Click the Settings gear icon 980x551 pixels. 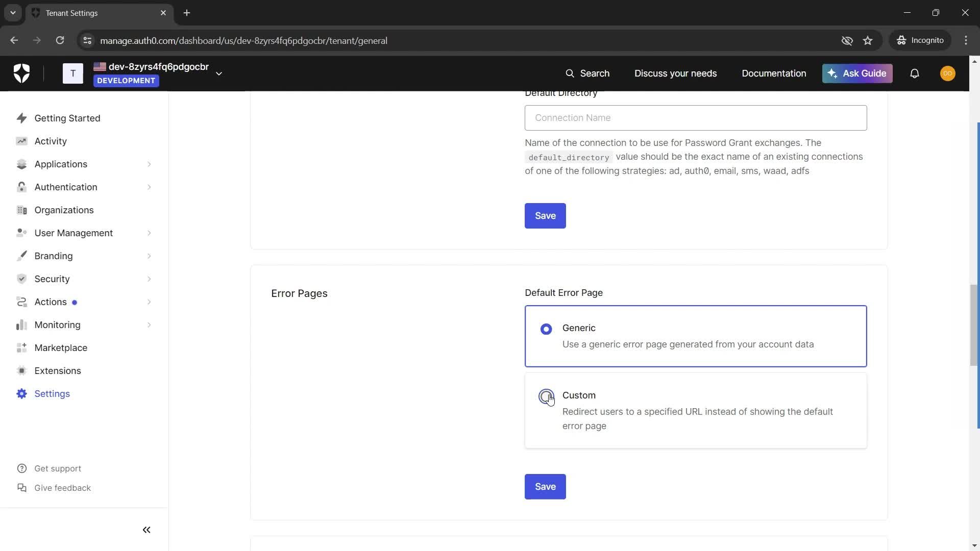point(21,394)
